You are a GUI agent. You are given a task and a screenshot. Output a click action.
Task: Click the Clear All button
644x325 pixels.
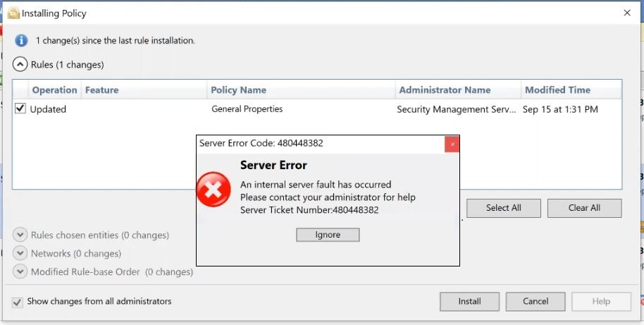[x=584, y=208]
